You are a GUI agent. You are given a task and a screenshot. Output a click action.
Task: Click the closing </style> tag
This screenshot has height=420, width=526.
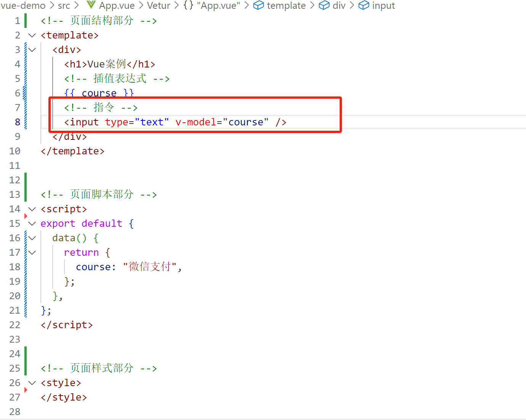click(64, 397)
